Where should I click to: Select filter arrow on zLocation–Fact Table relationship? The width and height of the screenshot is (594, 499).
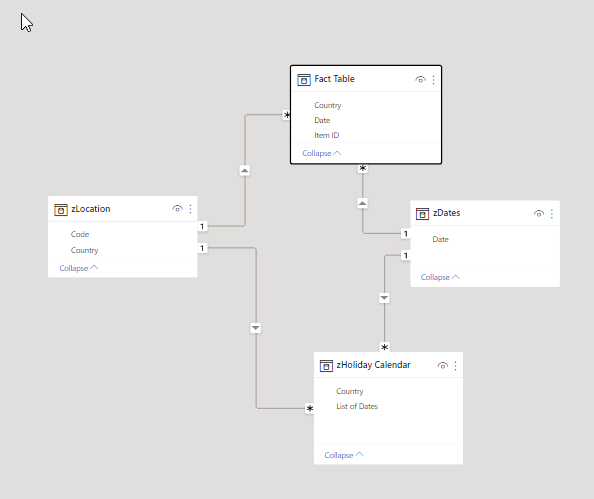coord(245,171)
